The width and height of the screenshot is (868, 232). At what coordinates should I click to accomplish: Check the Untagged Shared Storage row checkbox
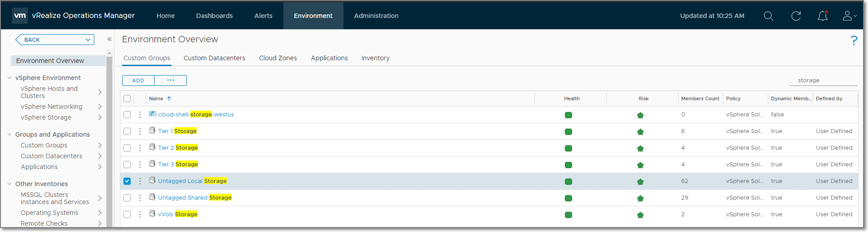point(127,198)
